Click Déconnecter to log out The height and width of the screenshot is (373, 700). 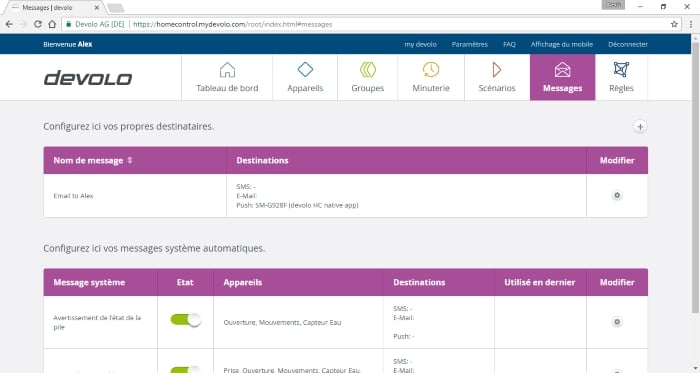628,44
